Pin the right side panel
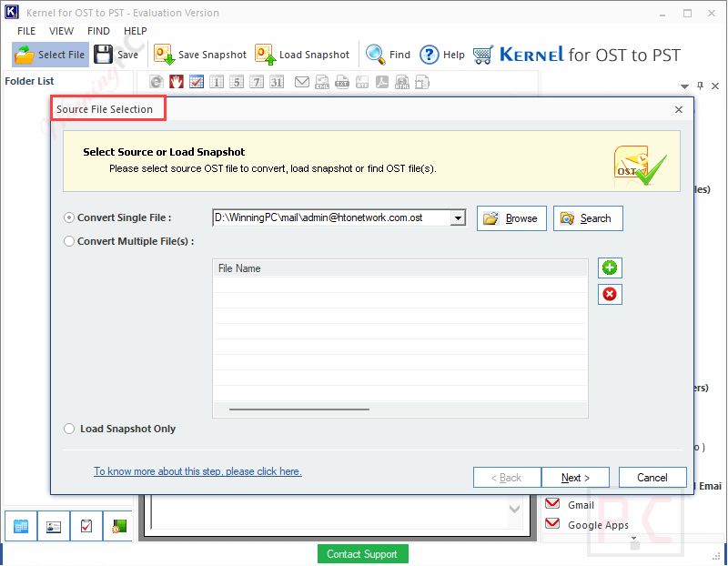 pyautogui.click(x=700, y=86)
